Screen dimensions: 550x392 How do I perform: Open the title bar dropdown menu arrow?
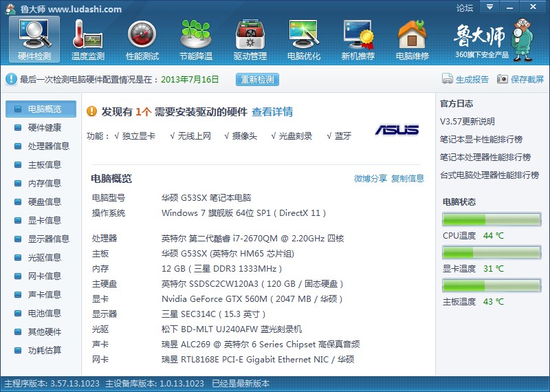tap(489, 8)
